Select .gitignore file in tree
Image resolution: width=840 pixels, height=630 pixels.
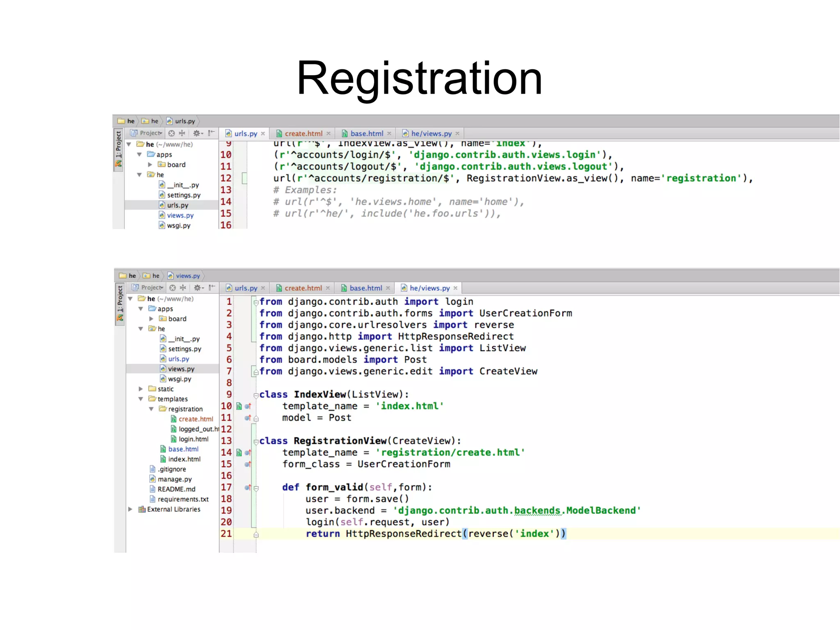[x=168, y=470]
